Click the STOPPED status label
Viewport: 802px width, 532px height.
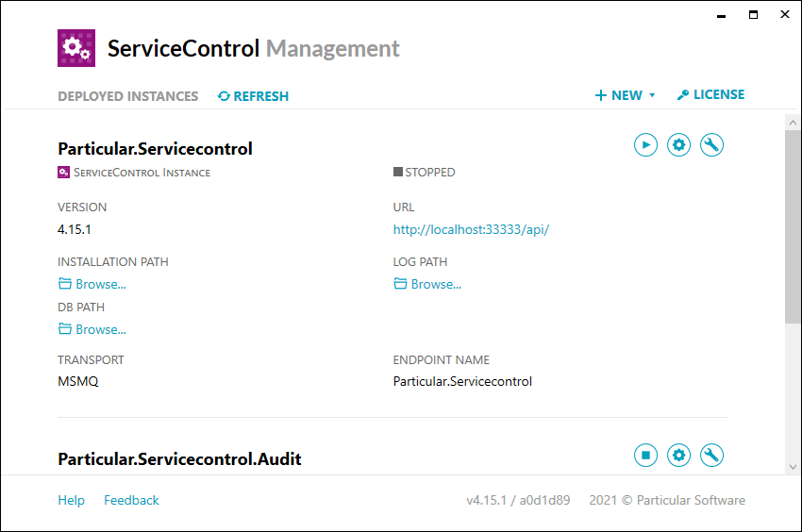[x=424, y=173]
